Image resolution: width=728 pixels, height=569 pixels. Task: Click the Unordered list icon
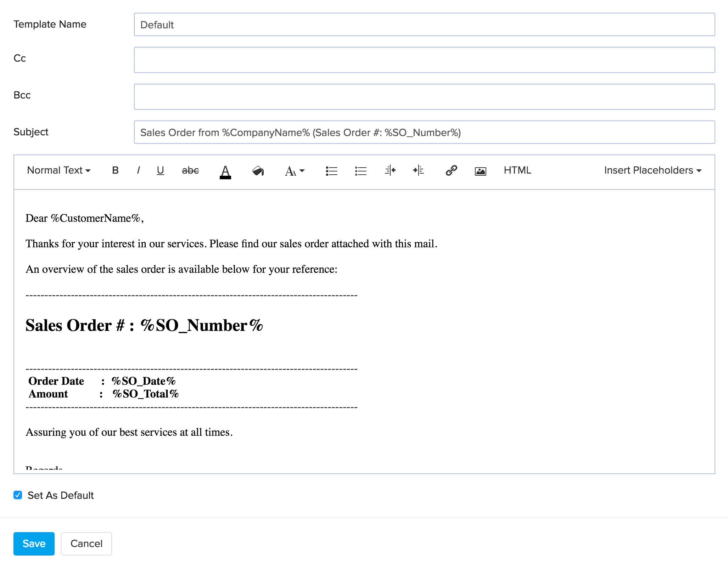pos(360,171)
